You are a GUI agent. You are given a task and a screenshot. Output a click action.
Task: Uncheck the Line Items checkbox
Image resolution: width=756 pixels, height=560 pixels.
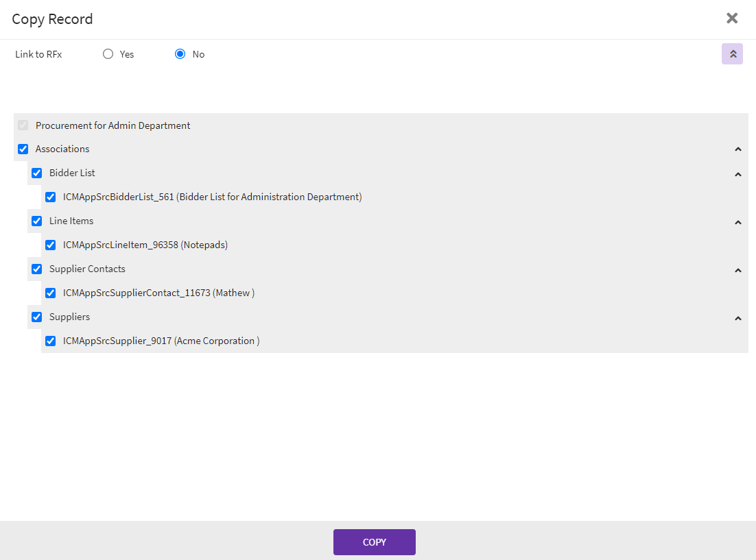pos(37,221)
